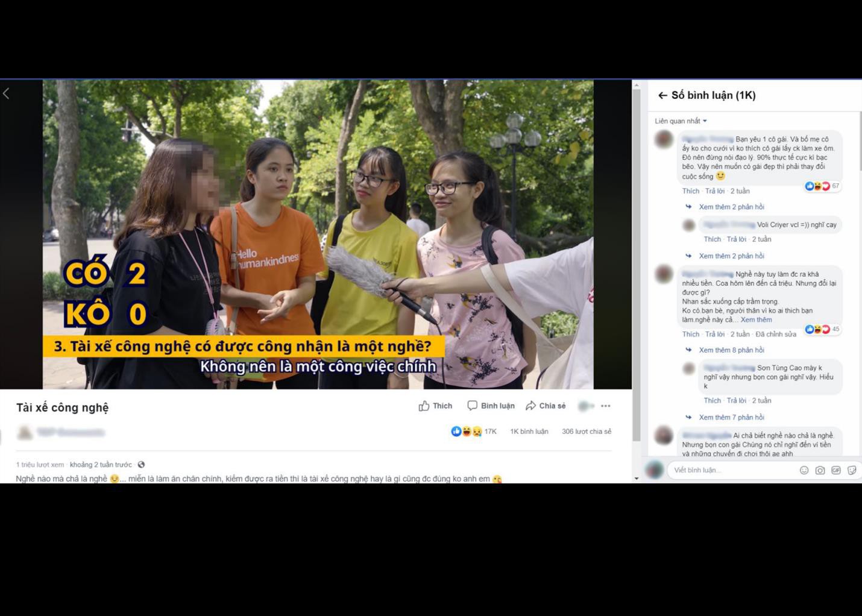Expand Xem thêm 8 phản hồi replies
Image resolution: width=862 pixels, height=616 pixels.
pyautogui.click(x=731, y=350)
